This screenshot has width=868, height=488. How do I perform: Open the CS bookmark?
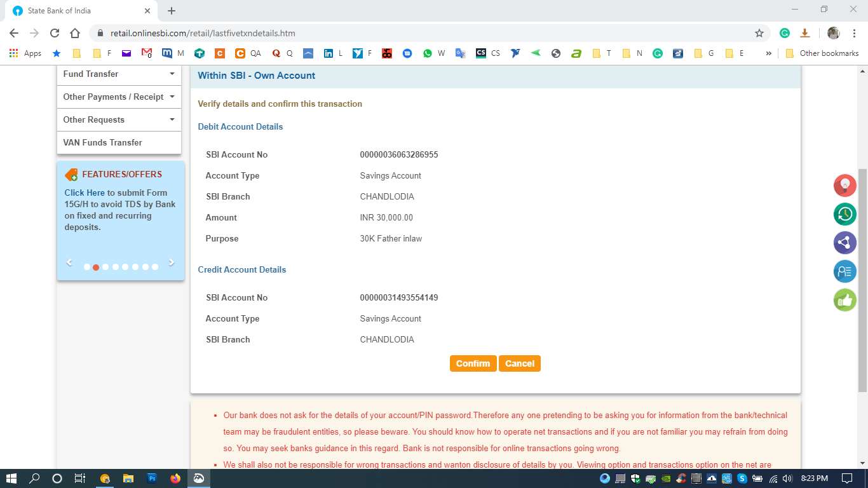point(487,53)
